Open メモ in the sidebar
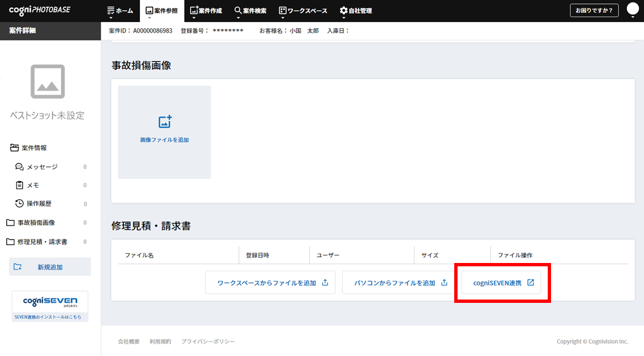 click(33, 185)
